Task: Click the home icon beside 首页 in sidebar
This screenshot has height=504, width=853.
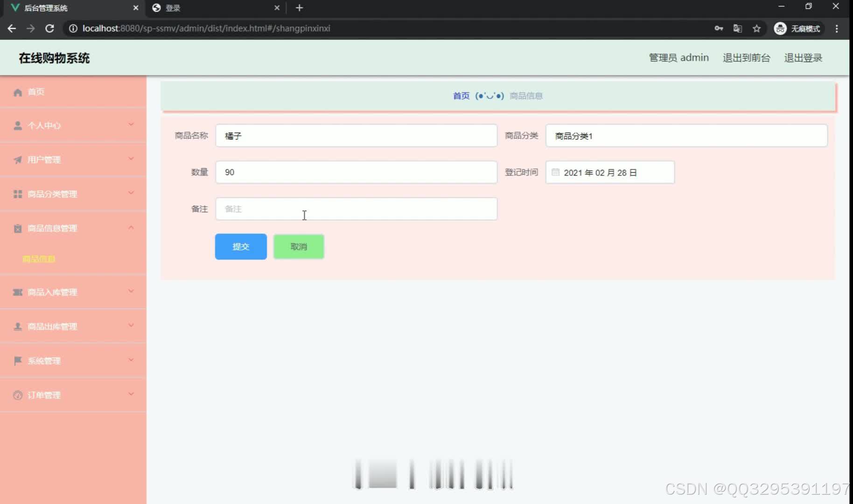Action: [18, 92]
